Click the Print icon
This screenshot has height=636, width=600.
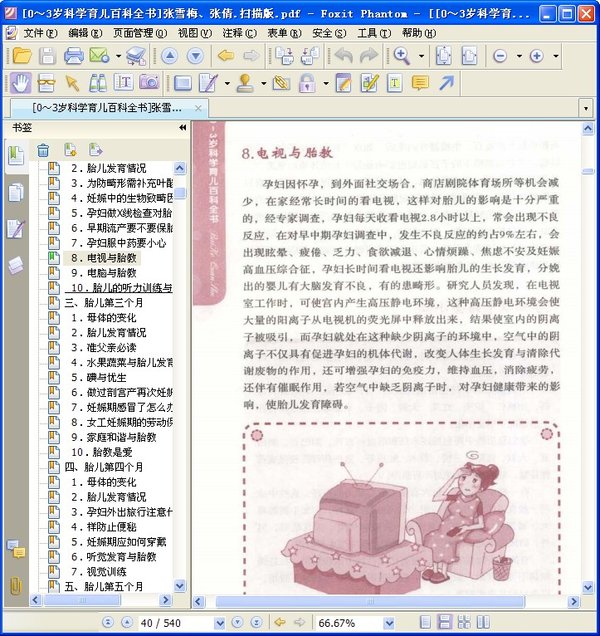73,56
